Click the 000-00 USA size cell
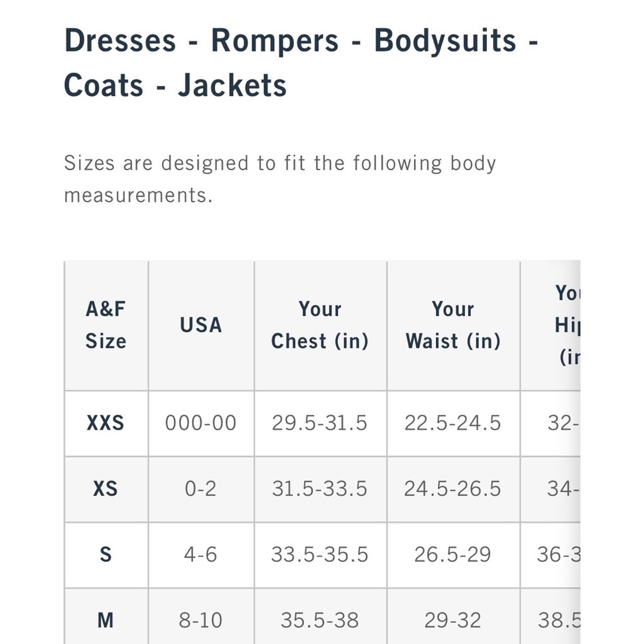Image resolution: width=644 pixels, height=644 pixels. [201, 423]
